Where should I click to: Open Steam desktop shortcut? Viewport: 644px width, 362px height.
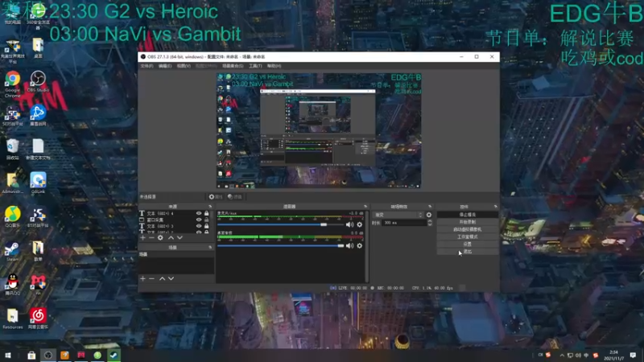[x=12, y=252]
